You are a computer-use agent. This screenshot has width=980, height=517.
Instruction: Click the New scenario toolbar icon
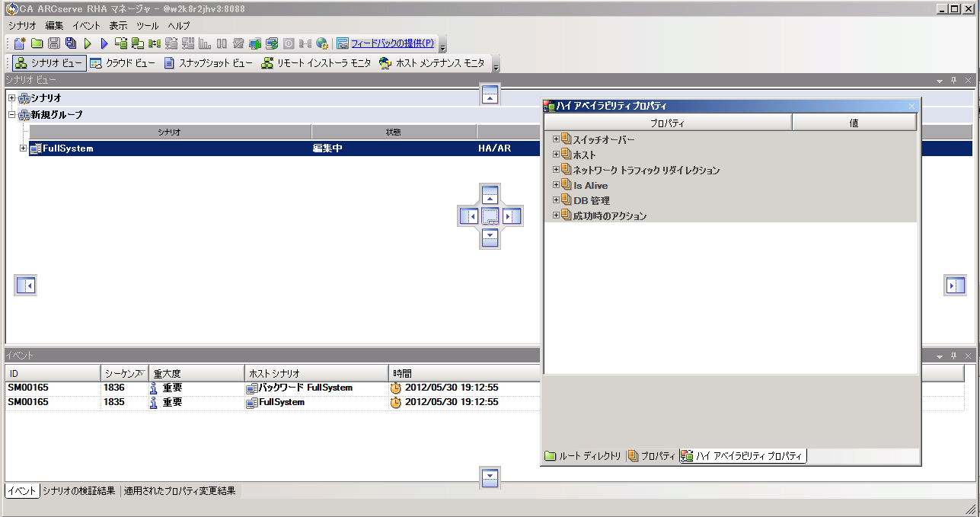click(x=20, y=43)
